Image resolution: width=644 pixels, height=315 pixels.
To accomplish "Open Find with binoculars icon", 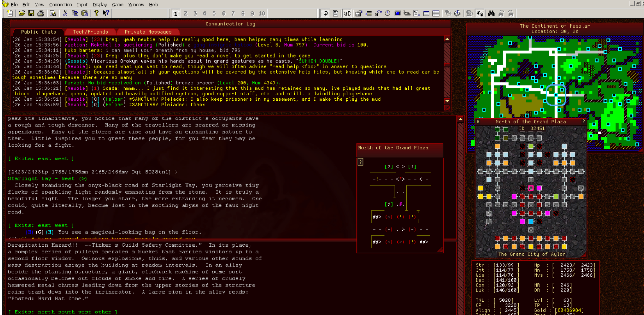I will (491, 13).
